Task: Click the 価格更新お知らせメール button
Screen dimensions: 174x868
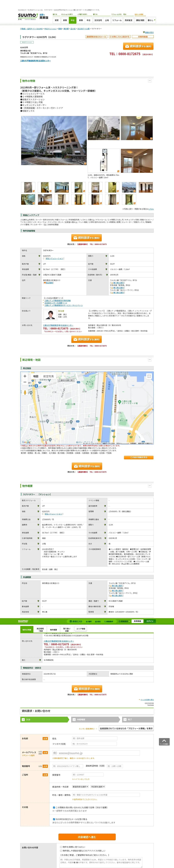Action: click(96, 37)
